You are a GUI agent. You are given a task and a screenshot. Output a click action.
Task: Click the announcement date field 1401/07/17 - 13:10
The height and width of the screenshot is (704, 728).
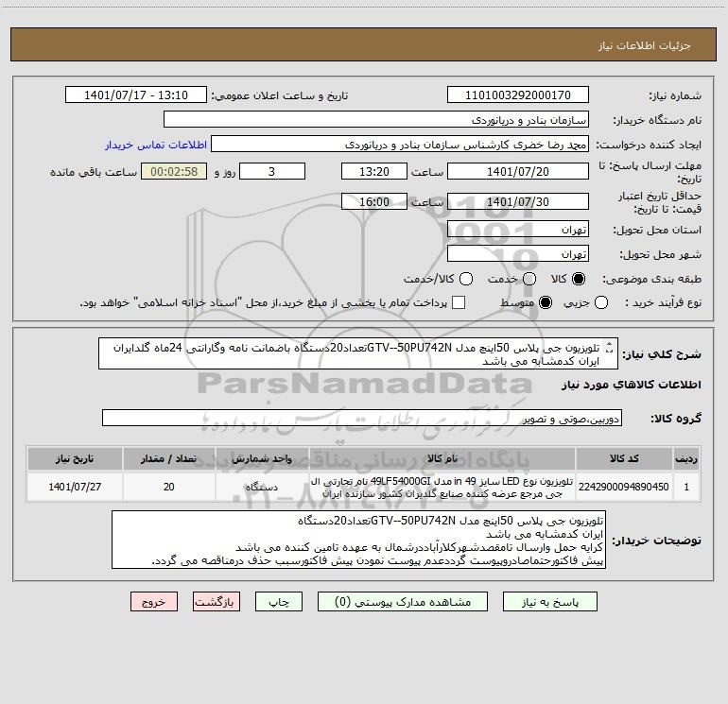coord(136,95)
